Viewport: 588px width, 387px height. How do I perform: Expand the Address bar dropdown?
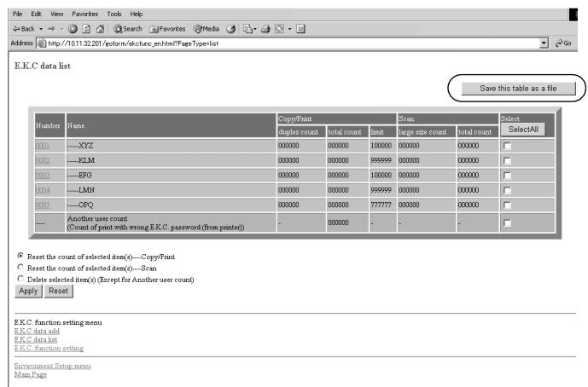click(x=544, y=43)
